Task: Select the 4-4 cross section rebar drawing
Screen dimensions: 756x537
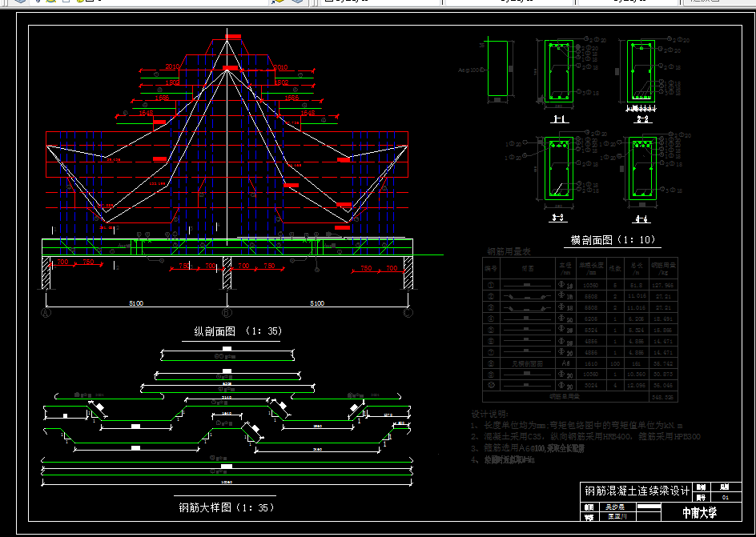Action: tap(641, 168)
